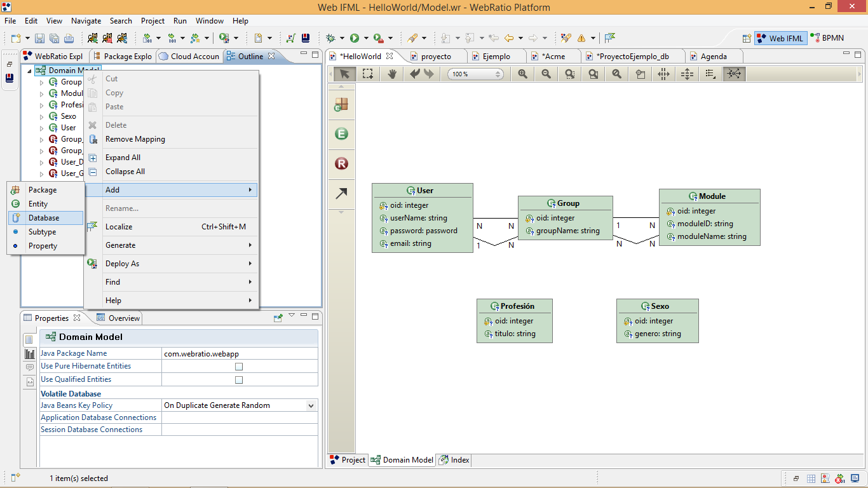Launch Debug from the bug icon
Image resolution: width=868 pixels, height=488 pixels.
(330, 38)
